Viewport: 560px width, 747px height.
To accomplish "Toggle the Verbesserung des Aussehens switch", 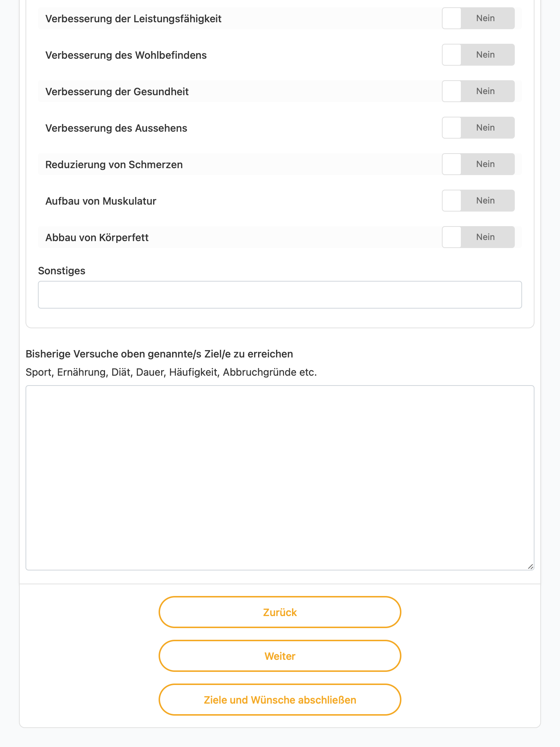I will [x=478, y=128].
